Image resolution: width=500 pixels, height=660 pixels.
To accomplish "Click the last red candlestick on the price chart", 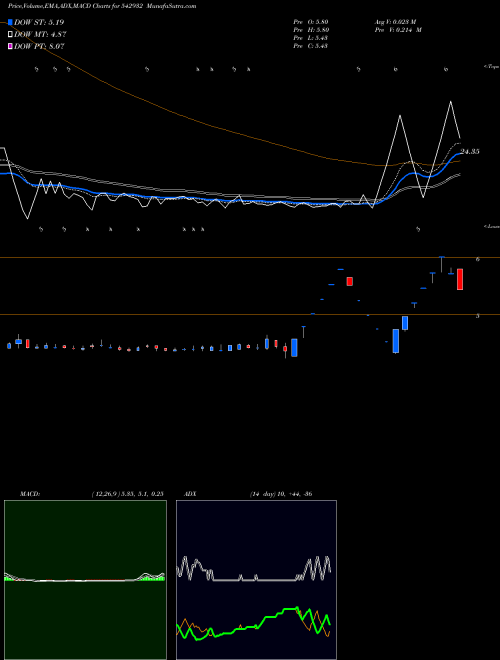I will [x=460, y=279].
